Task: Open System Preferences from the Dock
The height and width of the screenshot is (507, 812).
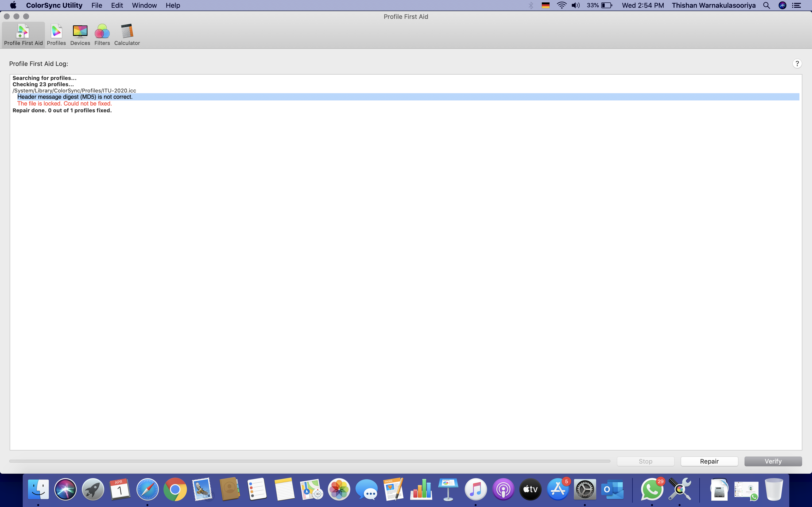Action: click(x=585, y=490)
